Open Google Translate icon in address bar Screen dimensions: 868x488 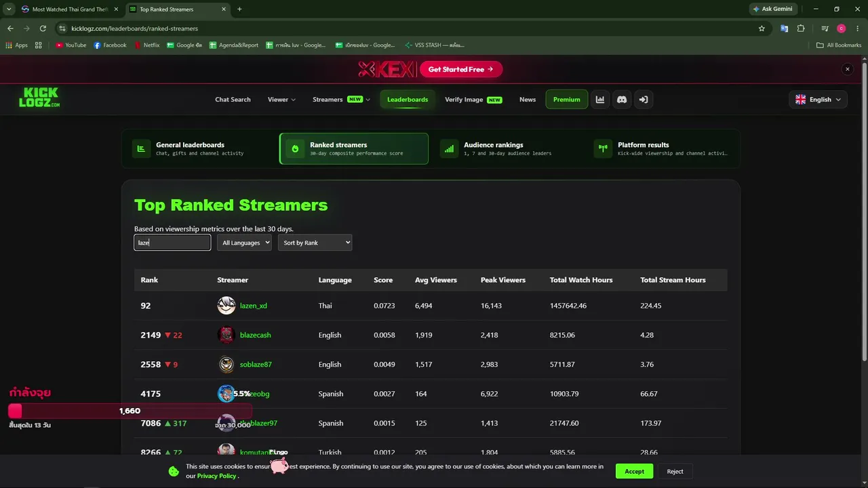pos(784,28)
